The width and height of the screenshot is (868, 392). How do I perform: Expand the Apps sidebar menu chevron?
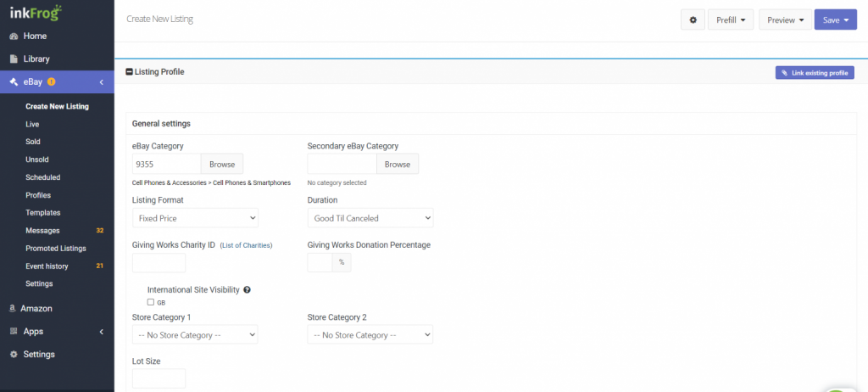[102, 332]
